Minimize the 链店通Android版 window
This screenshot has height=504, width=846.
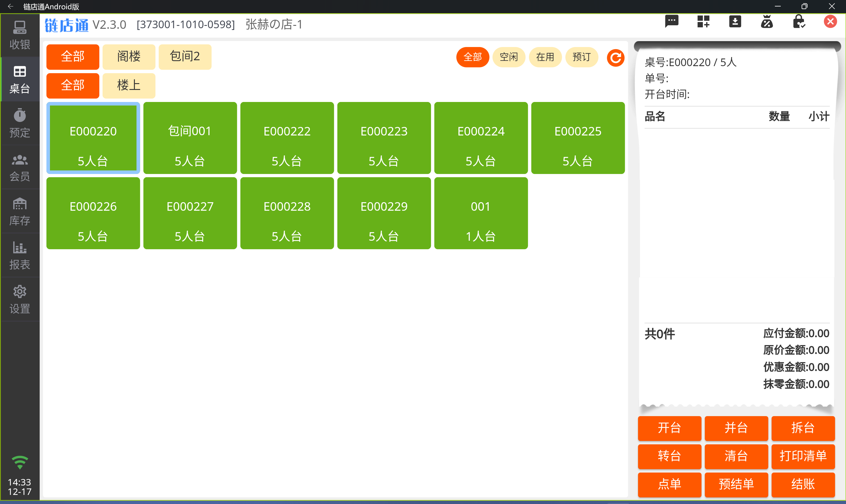778,6
